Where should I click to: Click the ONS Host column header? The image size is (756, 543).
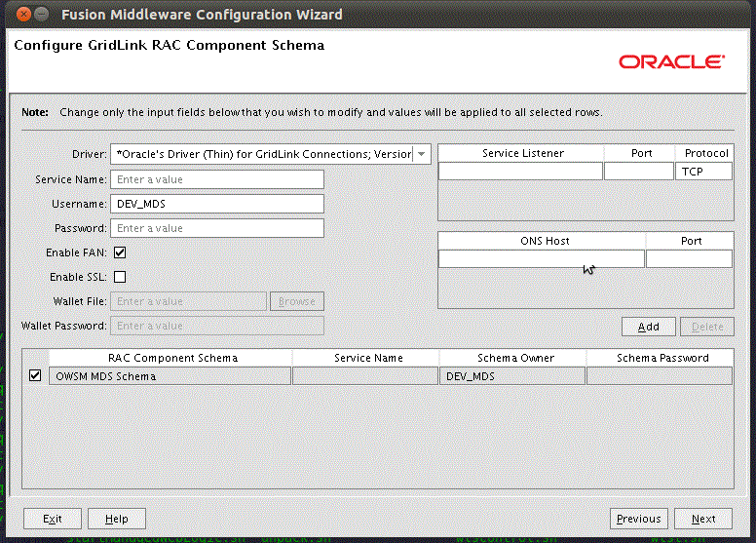tap(543, 241)
